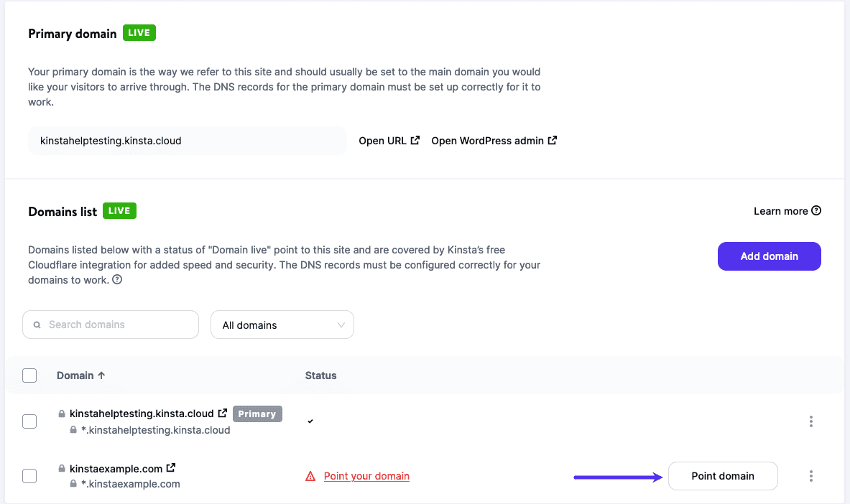Open the kebab menu for kinstaexample.com
The height and width of the screenshot is (504, 850).
coord(810,475)
